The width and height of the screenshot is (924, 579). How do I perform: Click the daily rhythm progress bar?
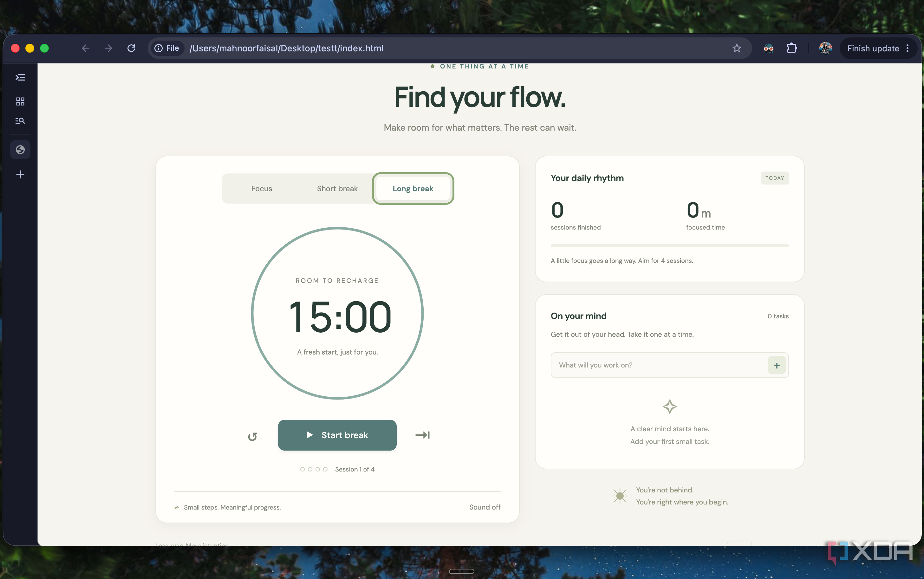pos(669,245)
